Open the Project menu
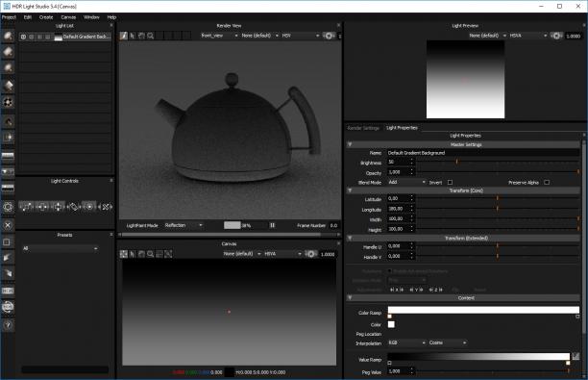Viewport: 588px width, 380px height. 9,17
